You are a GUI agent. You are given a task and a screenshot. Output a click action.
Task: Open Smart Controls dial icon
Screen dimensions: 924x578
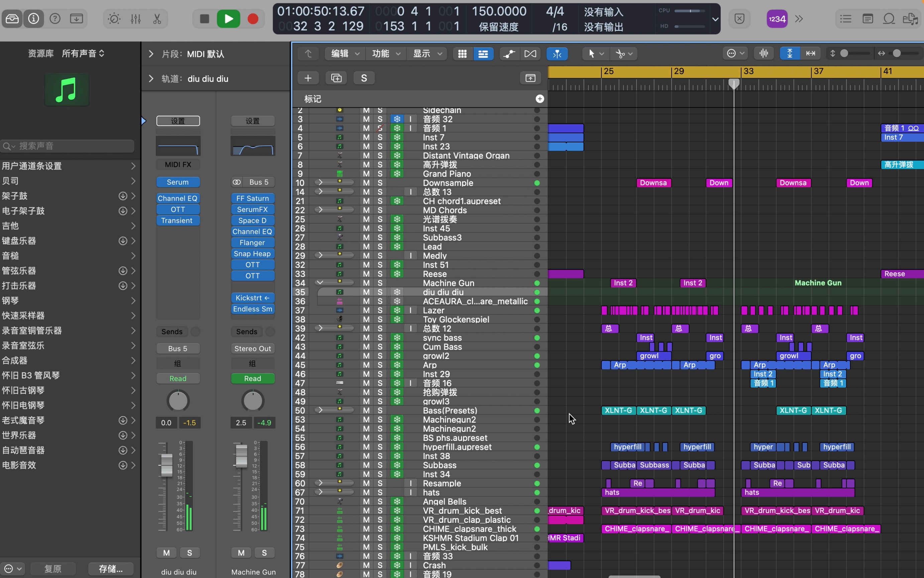[x=114, y=19]
